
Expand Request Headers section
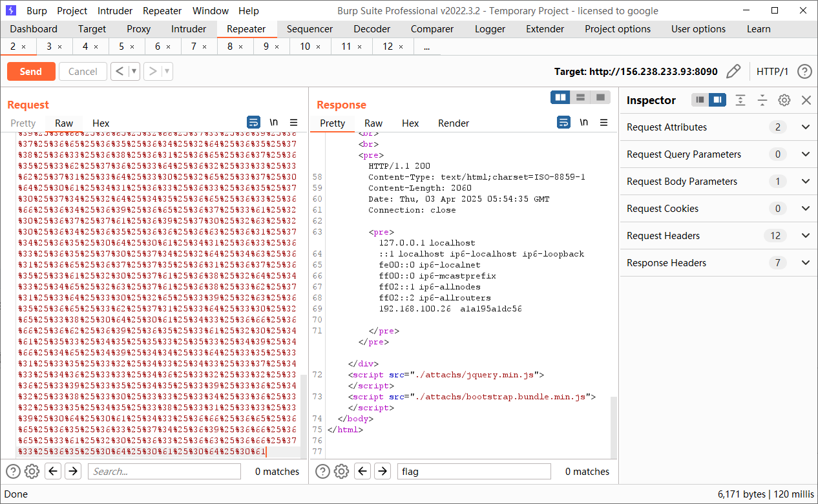click(x=805, y=236)
